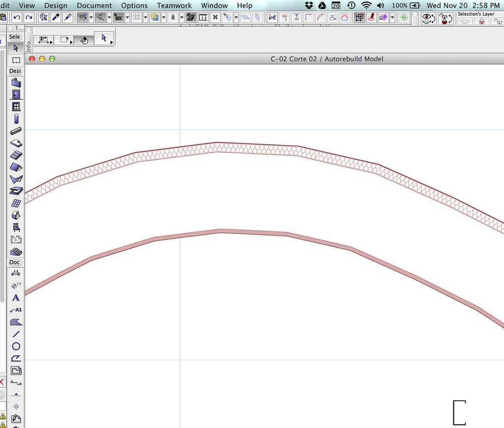Select the Skylight tool
This screenshot has width=504, height=428.
click(x=16, y=191)
